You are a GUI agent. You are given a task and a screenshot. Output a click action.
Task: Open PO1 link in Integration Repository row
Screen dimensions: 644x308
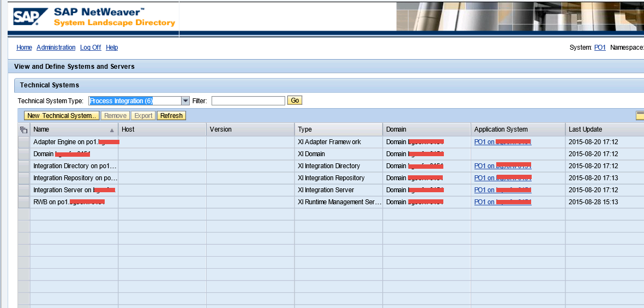(x=503, y=177)
